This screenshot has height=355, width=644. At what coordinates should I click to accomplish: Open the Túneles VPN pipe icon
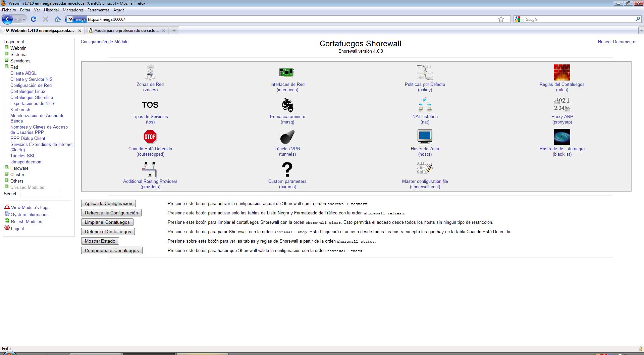point(287,137)
